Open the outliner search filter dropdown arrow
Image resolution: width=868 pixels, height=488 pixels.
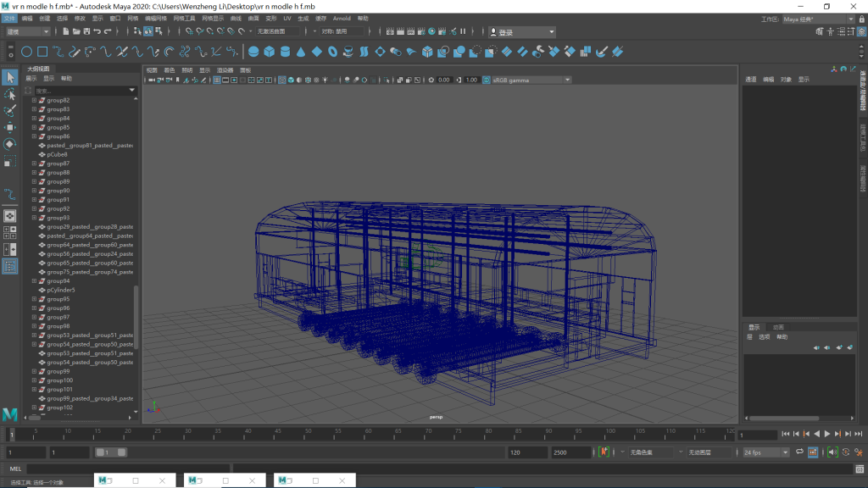tap(131, 90)
